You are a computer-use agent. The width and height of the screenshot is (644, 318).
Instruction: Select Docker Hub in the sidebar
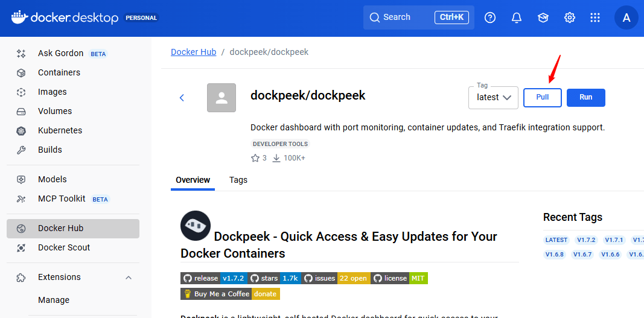(x=72, y=229)
